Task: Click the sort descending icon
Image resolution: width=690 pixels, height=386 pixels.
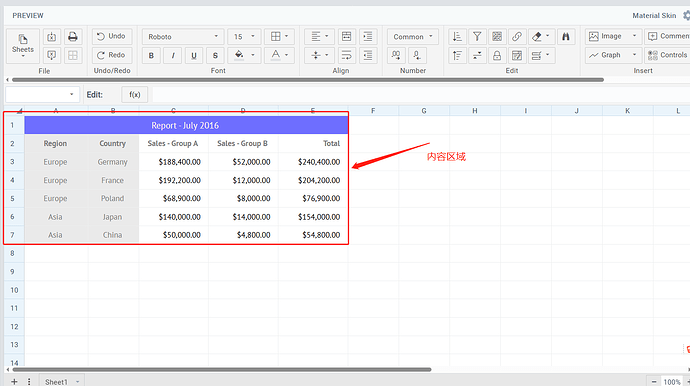Action: pyautogui.click(x=457, y=55)
